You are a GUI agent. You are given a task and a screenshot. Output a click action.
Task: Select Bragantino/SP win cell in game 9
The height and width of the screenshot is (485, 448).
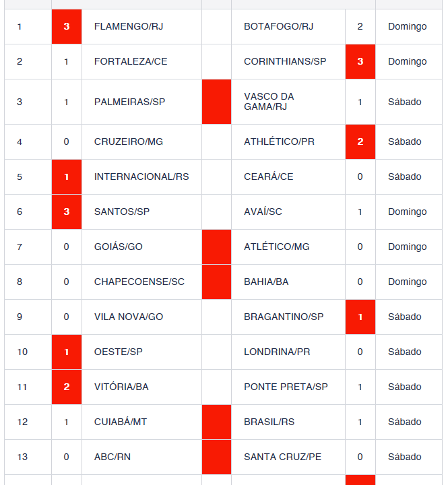point(360,317)
